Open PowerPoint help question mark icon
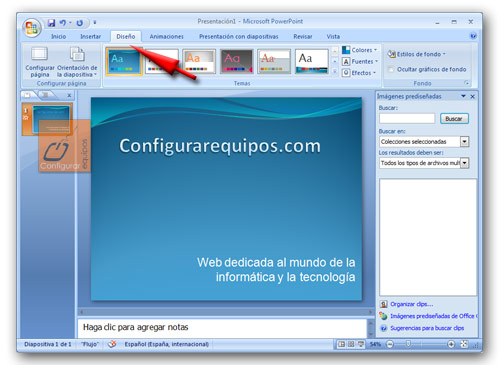 473,36
